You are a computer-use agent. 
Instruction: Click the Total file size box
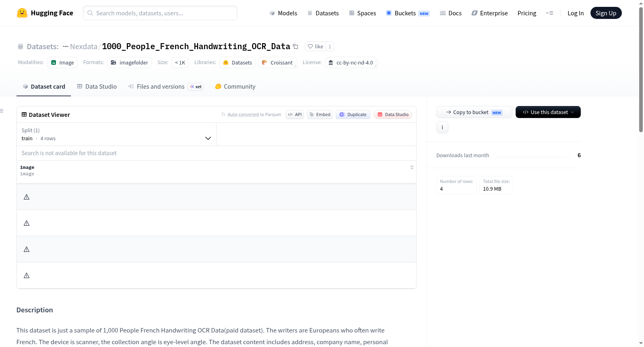pos(496,185)
